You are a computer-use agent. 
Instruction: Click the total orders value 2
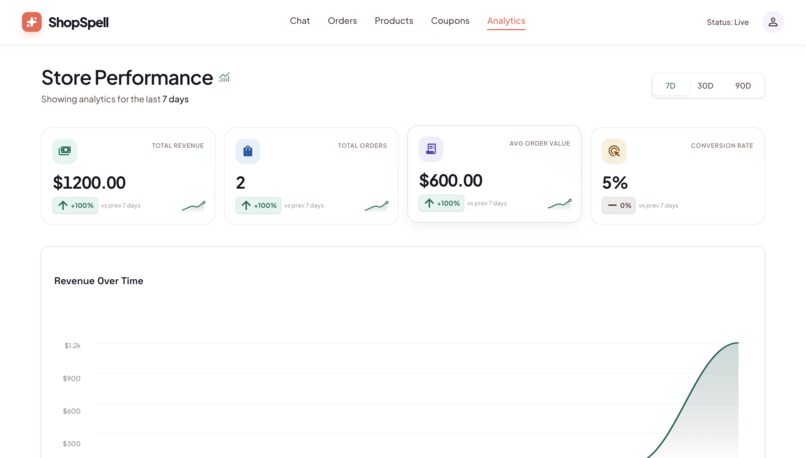[x=241, y=182]
